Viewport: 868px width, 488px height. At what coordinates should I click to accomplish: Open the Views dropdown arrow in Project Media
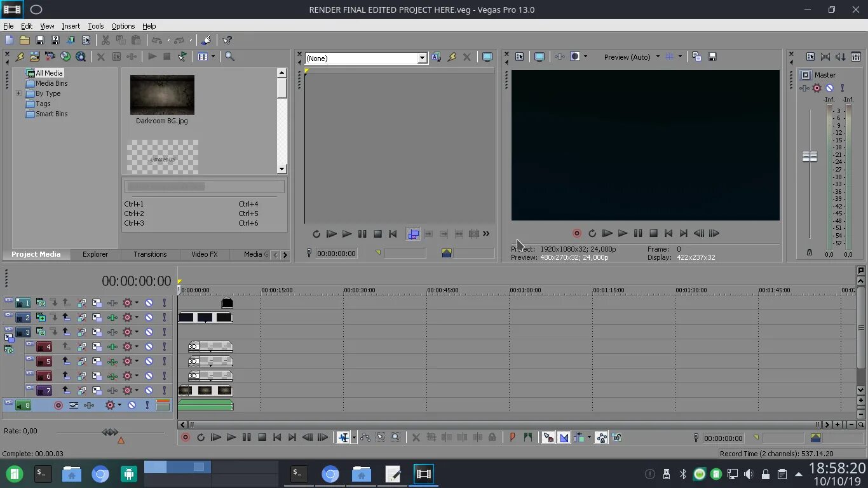tap(213, 57)
